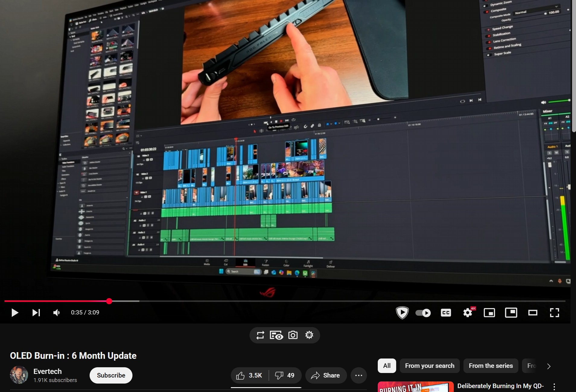Open the Burning It In video thumbnail
Image resolution: width=576 pixels, height=392 pixels.
pyautogui.click(x=416, y=387)
